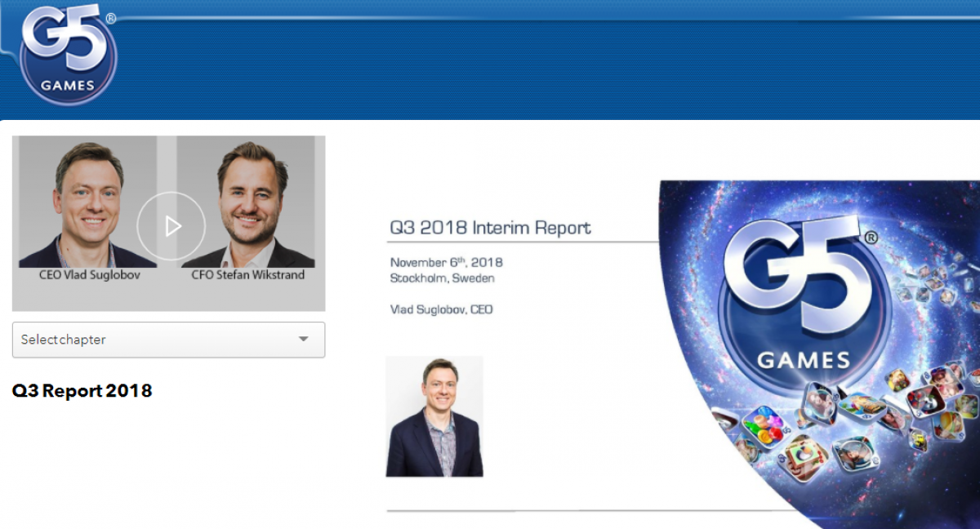
Task: Click the CEO portrait photo on slide
Action: coord(434,416)
